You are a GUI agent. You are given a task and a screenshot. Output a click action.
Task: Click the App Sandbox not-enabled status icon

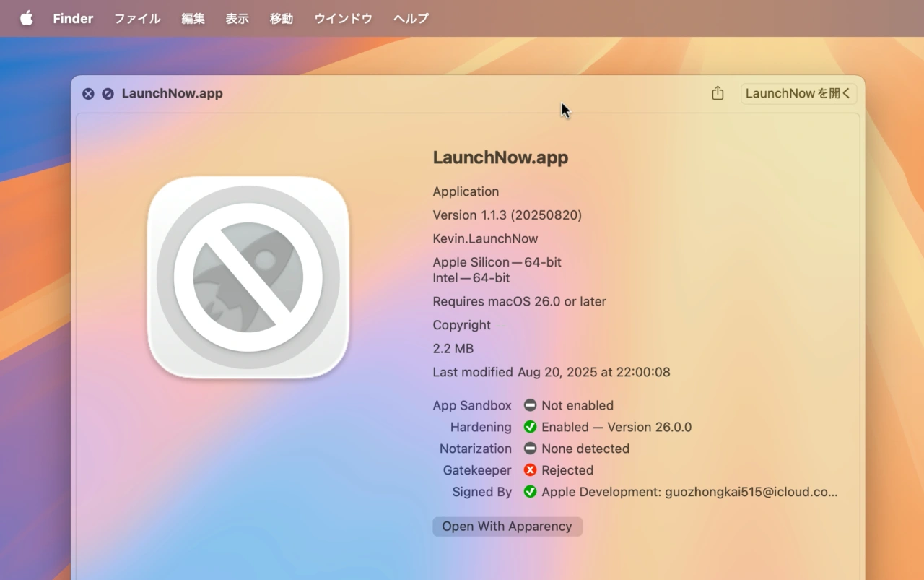pyautogui.click(x=531, y=405)
